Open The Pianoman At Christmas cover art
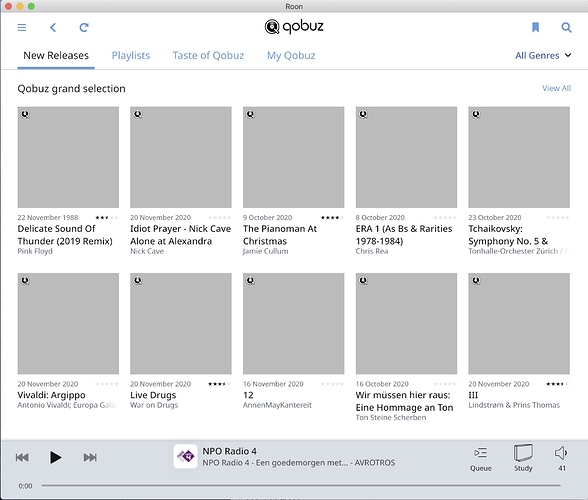Image resolution: width=588 pixels, height=500 pixels. [294, 157]
